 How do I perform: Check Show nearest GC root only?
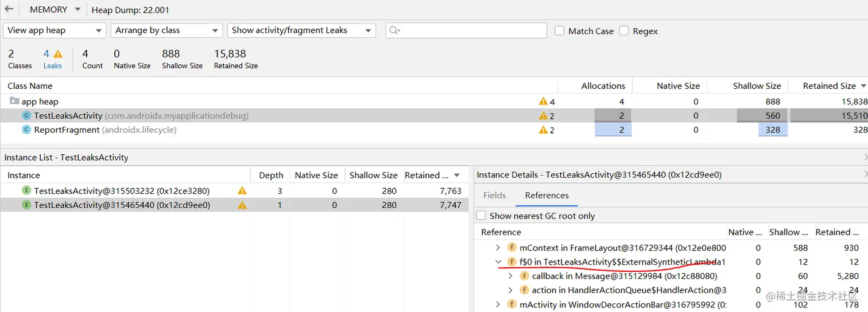(x=481, y=216)
